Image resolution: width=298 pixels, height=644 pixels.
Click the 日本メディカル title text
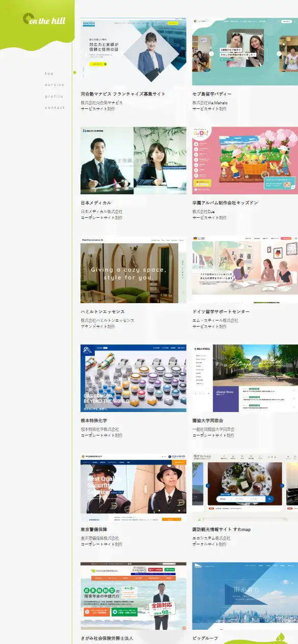[96, 203]
